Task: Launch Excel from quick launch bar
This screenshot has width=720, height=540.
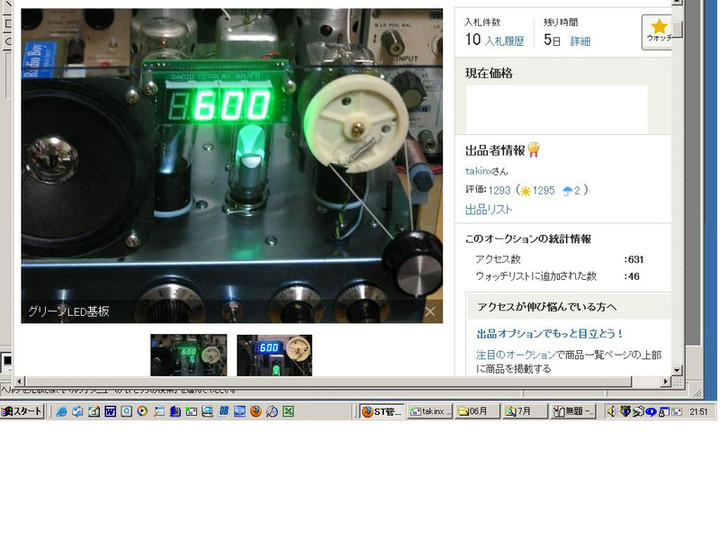Action: click(x=288, y=411)
